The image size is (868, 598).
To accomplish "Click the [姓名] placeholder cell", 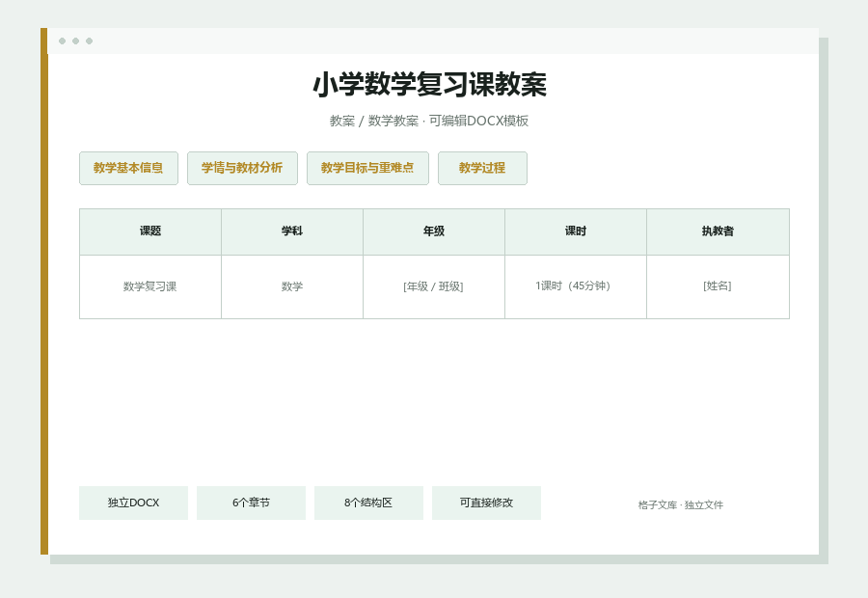I will (718, 286).
